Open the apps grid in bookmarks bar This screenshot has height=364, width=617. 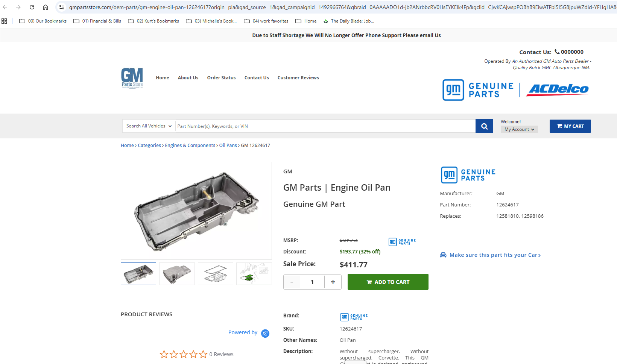(5, 21)
